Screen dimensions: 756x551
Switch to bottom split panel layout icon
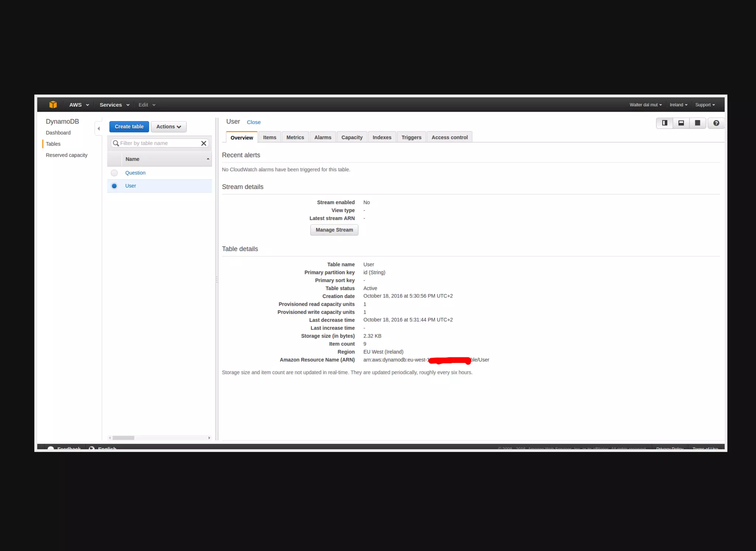point(681,123)
